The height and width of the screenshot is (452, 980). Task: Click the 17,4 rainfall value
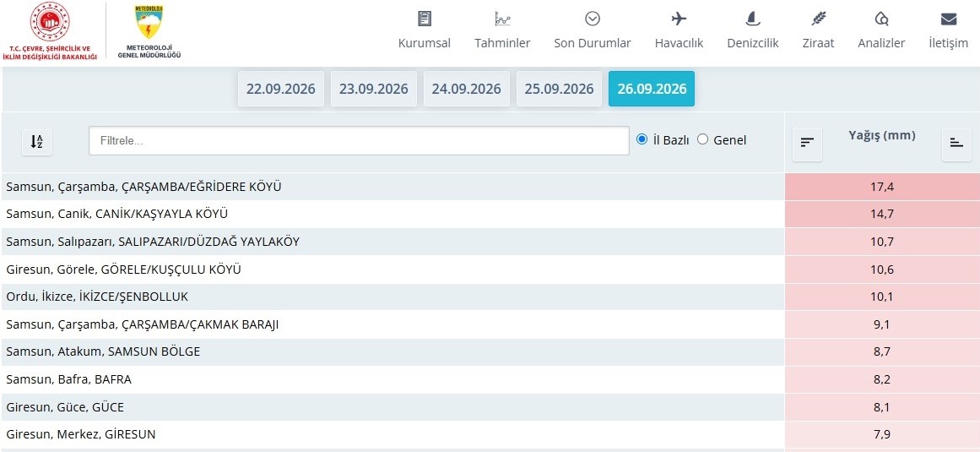882,187
